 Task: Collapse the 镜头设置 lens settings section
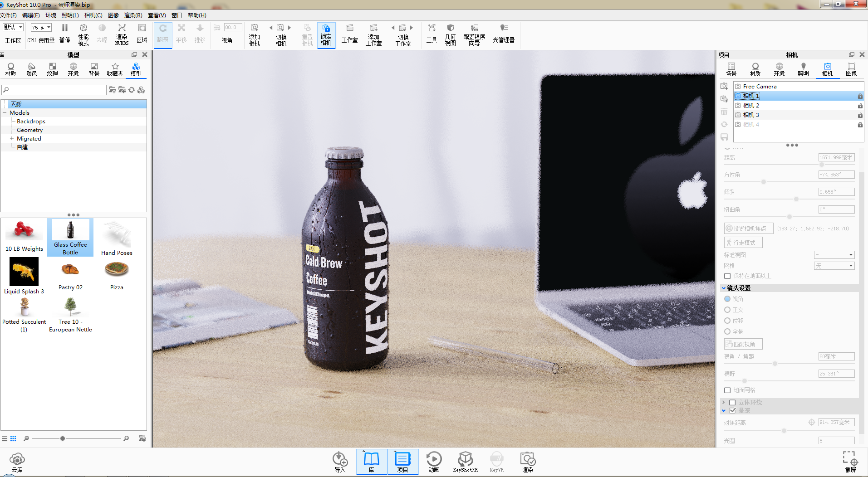point(724,288)
